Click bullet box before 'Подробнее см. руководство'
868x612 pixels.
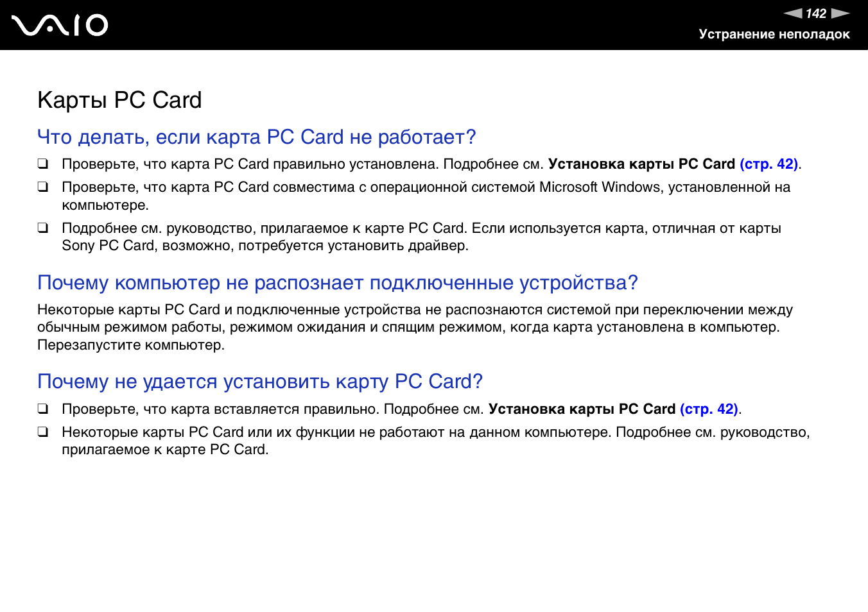point(42,228)
